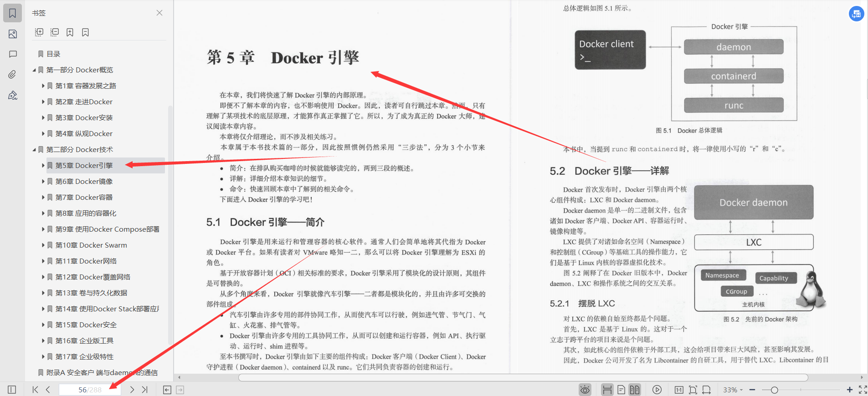The width and height of the screenshot is (868, 396).
Task: Open the attachments paperclip panel
Action: pyautogui.click(x=13, y=74)
